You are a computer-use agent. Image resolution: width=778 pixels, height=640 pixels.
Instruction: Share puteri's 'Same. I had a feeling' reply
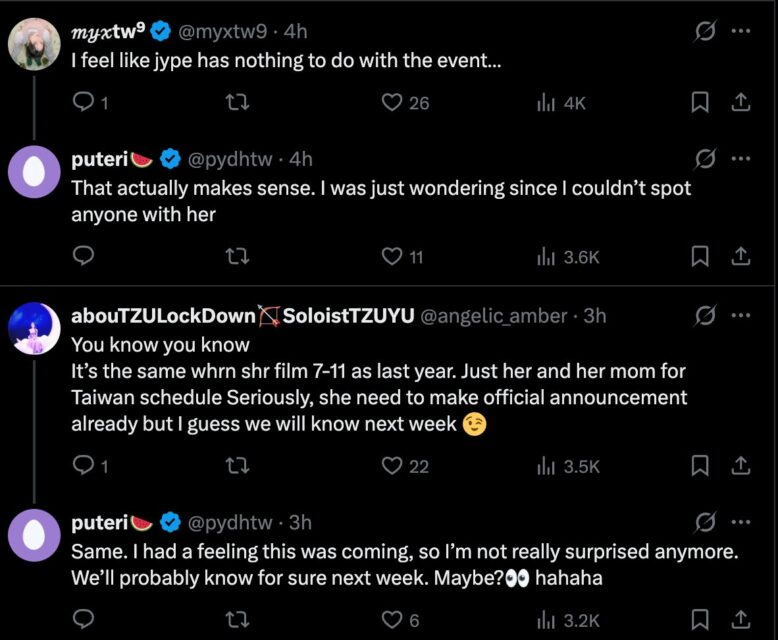(x=740, y=620)
